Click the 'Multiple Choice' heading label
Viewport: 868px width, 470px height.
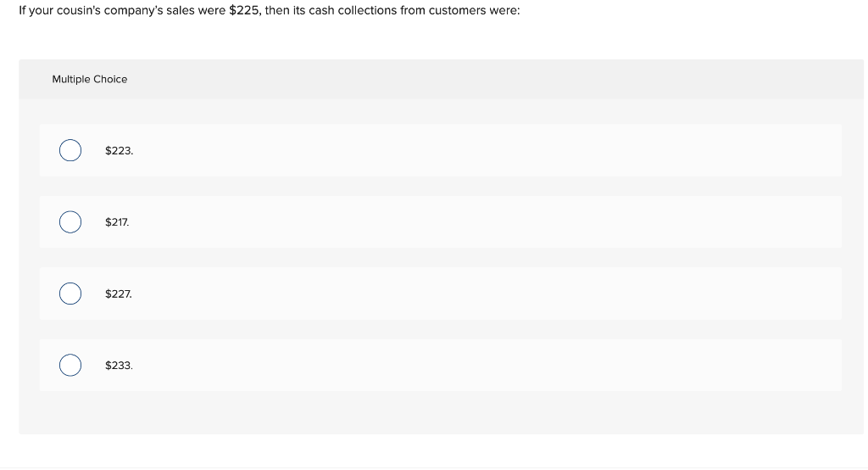90,79
